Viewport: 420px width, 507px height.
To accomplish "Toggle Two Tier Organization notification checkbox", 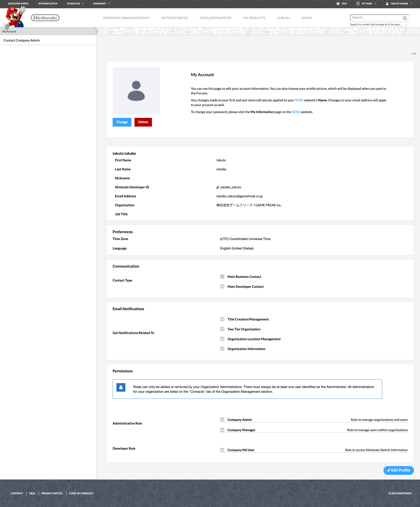I will 222,329.
